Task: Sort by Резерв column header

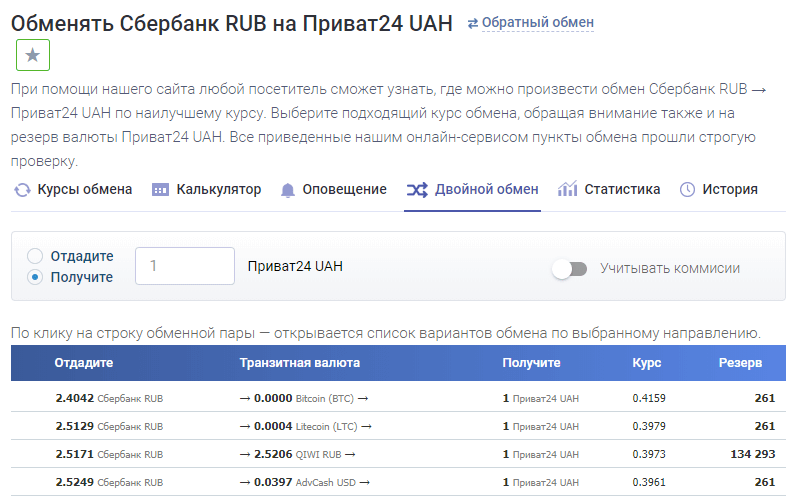Action: 740,363
